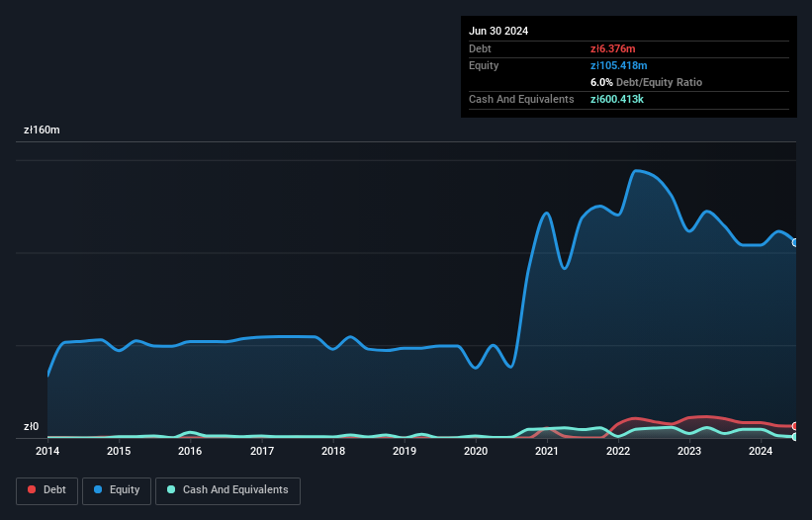Toggle the Equity legend button
The height and width of the screenshot is (520, 812).
(x=117, y=490)
